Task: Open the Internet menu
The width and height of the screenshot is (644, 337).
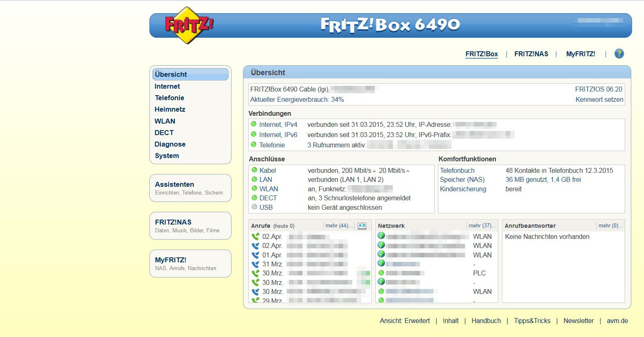Action: (x=167, y=86)
